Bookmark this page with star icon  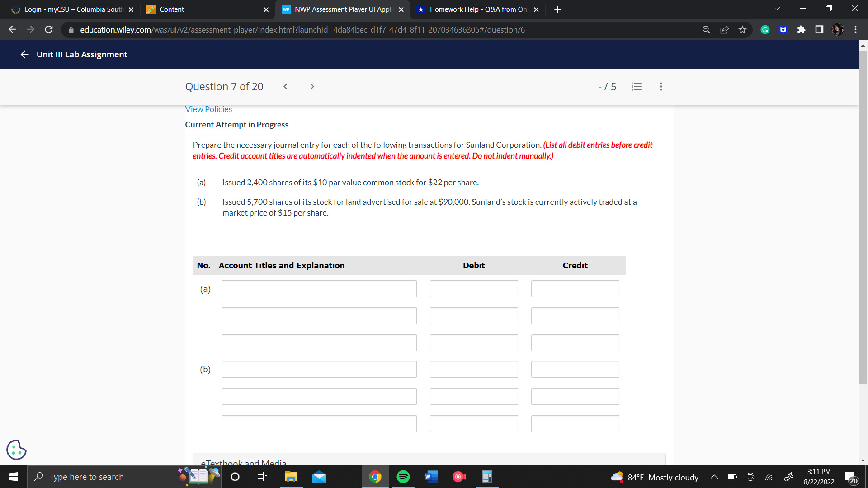742,30
